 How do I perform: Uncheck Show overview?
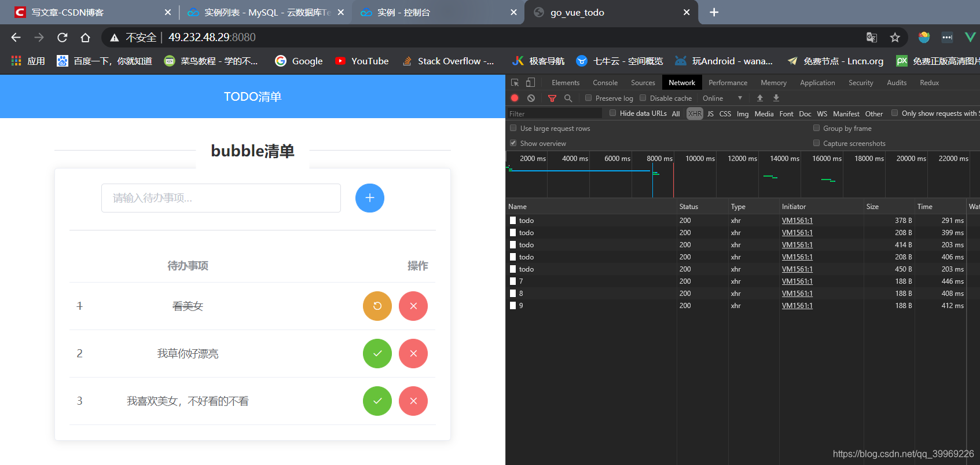(x=513, y=143)
